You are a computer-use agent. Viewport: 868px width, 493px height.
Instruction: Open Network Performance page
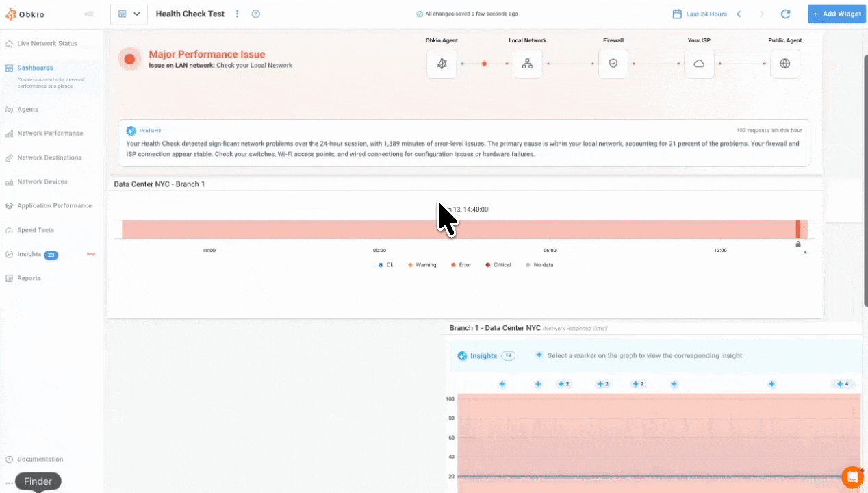[50, 134]
